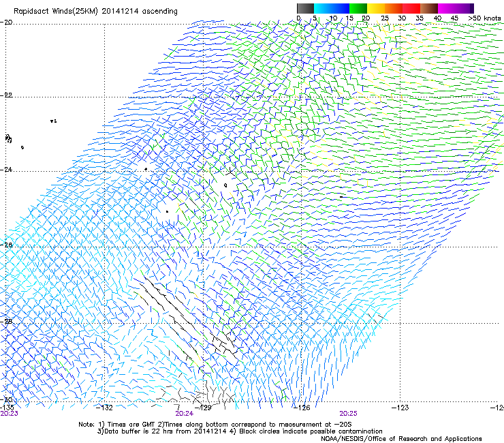Click the gray 0-5 knots color swatch

pyautogui.click(x=305, y=8)
